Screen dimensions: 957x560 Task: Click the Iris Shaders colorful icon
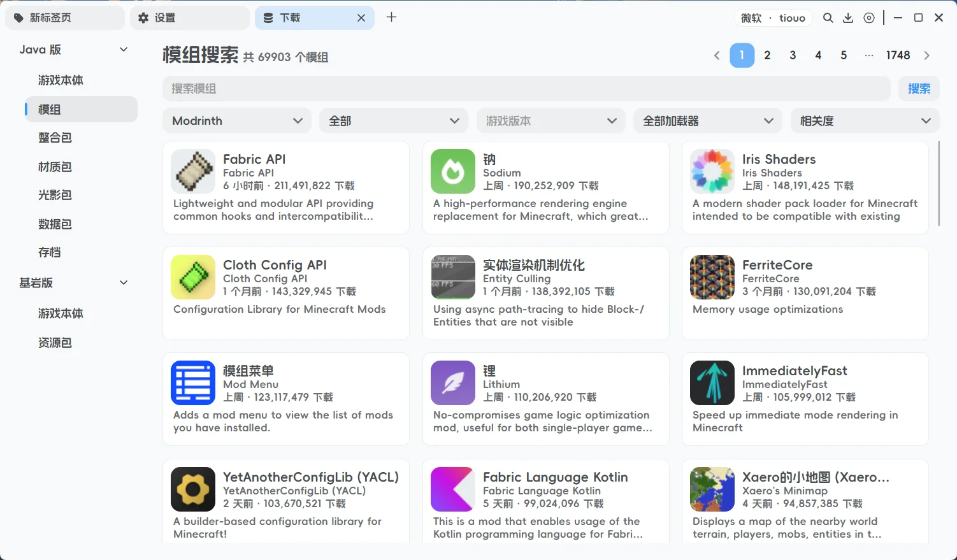coord(712,171)
